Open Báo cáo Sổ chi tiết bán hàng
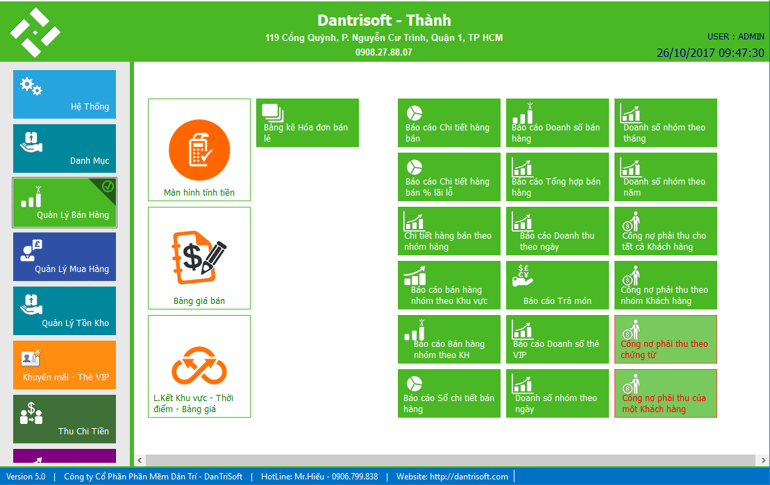The image size is (770, 485). click(449, 394)
